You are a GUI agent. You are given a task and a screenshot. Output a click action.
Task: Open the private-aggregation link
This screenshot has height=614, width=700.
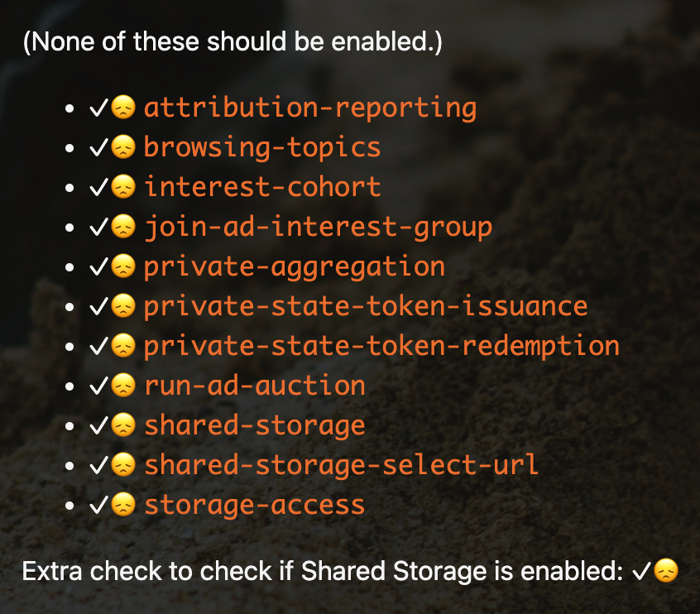pyautogui.click(x=294, y=266)
